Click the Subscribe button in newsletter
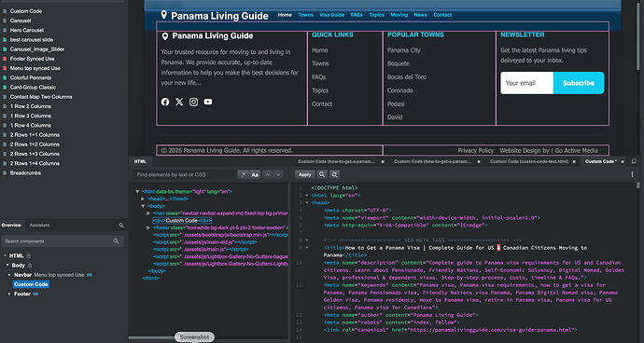This screenshot has width=644, height=343. 579,83
